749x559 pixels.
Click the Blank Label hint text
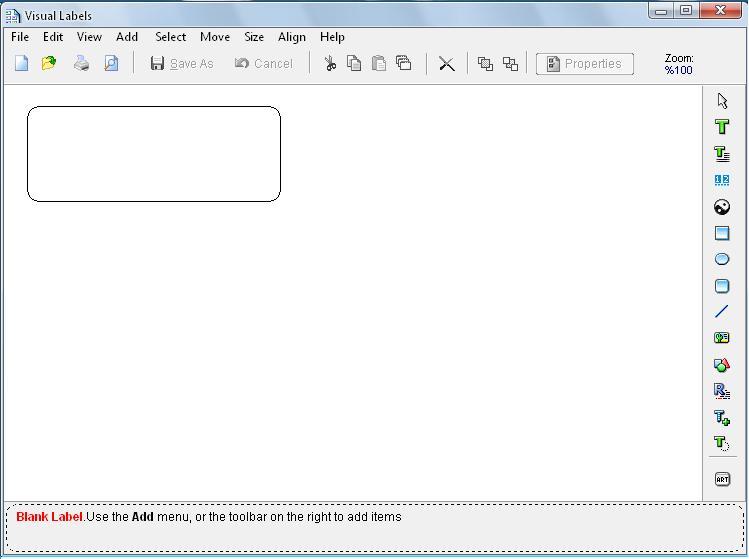(x=209, y=516)
